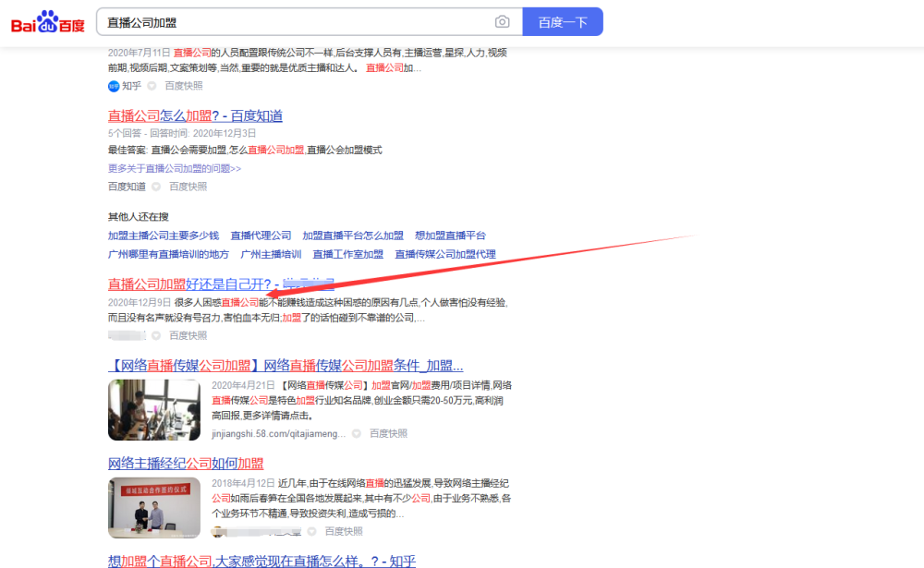Click verification icon beside 百度知道 source
This screenshot has height=568, width=924.
[x=156, y=187]
